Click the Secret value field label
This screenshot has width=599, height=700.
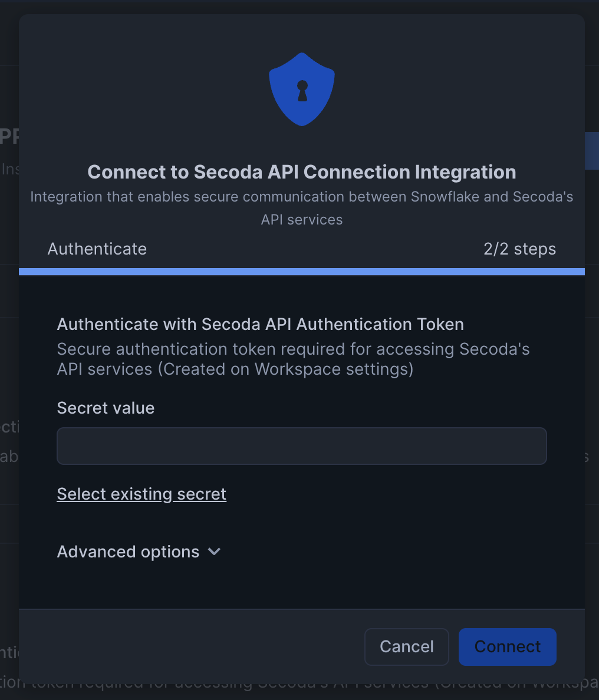pyautogui.click(x=106, y=408)
